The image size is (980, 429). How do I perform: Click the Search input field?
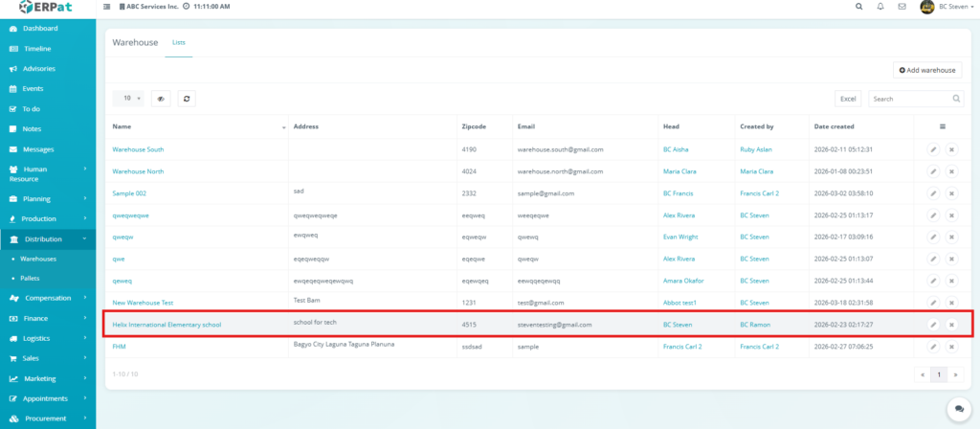pos(916,99)
